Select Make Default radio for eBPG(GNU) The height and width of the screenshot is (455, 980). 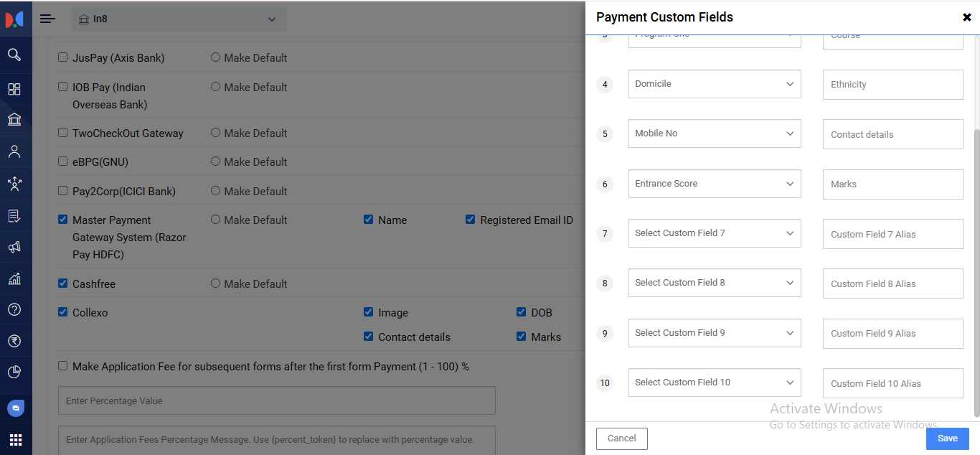click(215, 161)
